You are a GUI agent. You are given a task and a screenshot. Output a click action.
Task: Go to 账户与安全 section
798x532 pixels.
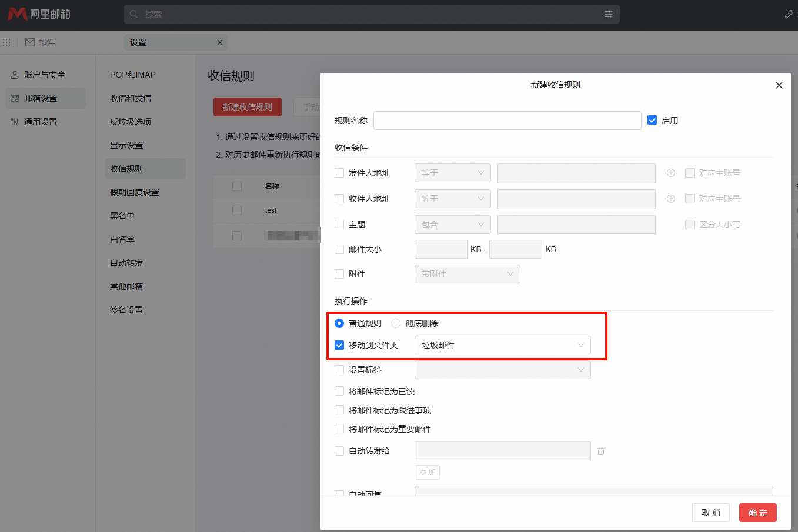(x=45, y=75)
